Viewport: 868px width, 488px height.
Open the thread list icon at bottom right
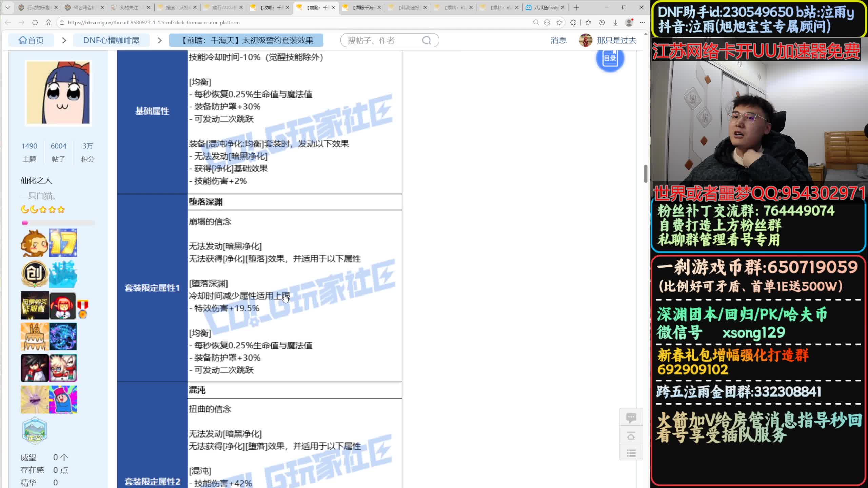631,453
